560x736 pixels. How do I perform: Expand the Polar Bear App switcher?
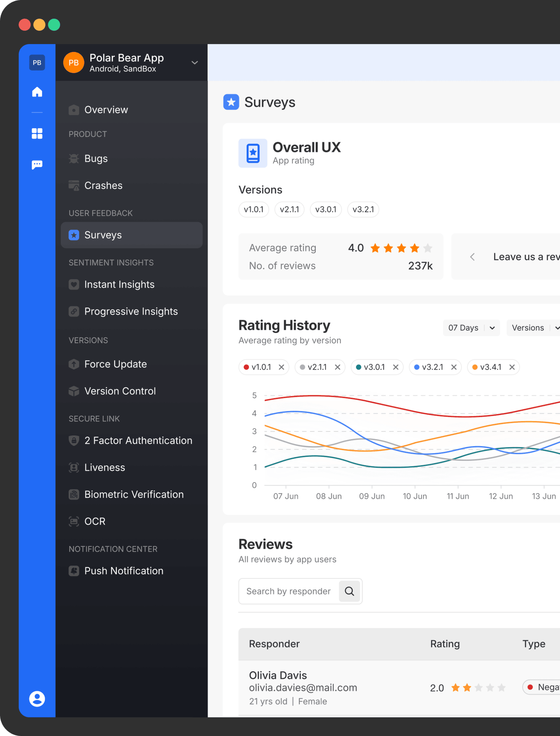click(195, 63)
